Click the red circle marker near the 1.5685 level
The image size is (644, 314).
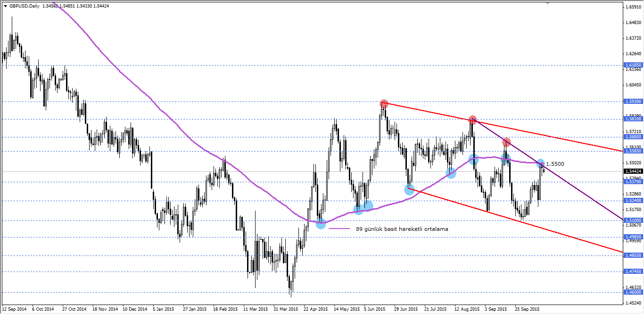506,141
